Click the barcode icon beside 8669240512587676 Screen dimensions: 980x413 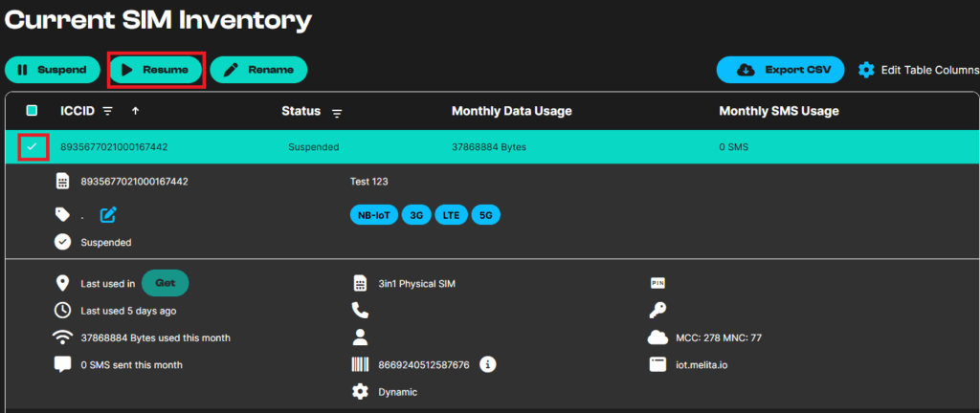(360, 364)
